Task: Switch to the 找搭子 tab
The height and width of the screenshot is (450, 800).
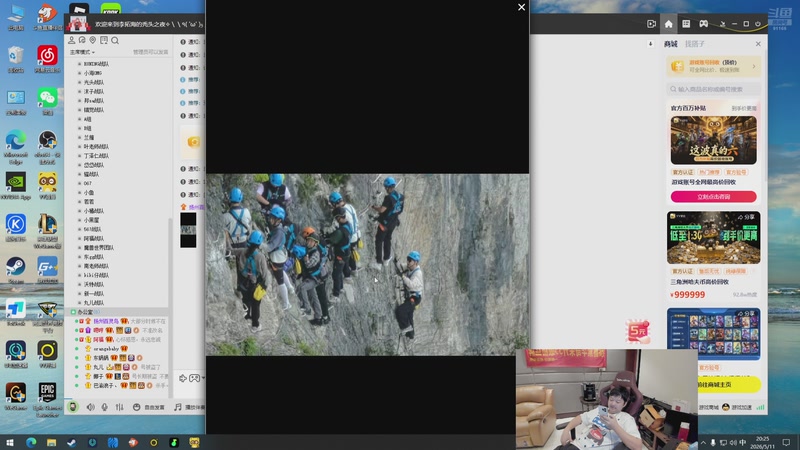Action: (694, 44)
